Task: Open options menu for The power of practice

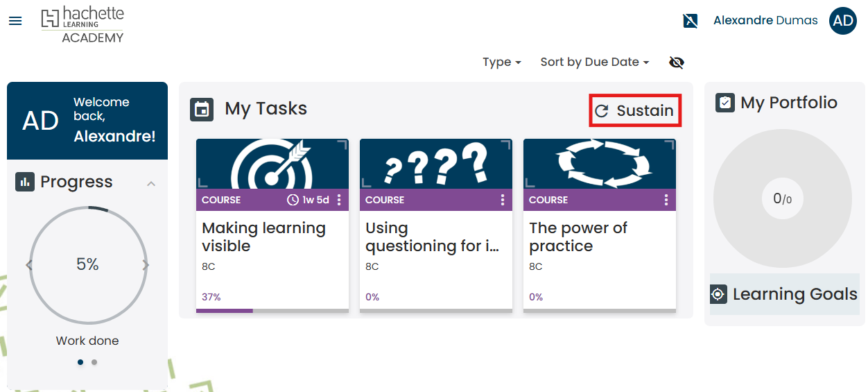Action: click(x=666, y=200)
